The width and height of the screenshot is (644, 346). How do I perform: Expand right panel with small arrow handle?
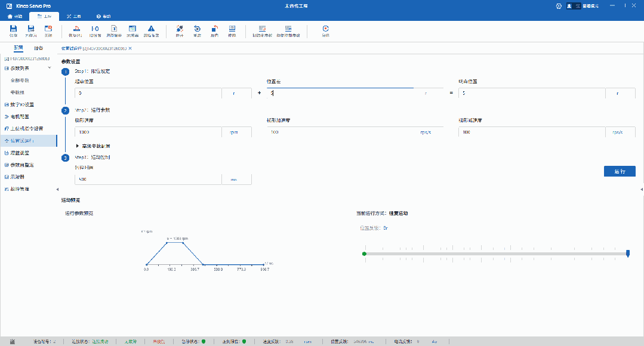tap(642, 189)
